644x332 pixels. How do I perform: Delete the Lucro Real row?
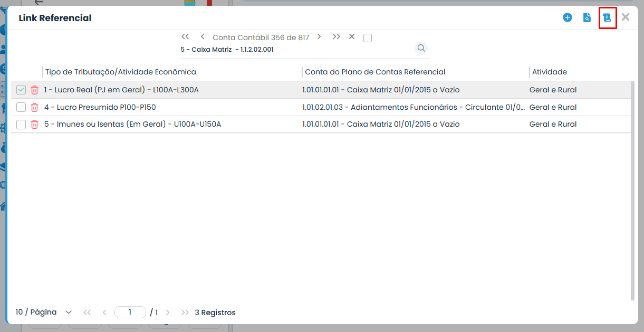point(34,90)
